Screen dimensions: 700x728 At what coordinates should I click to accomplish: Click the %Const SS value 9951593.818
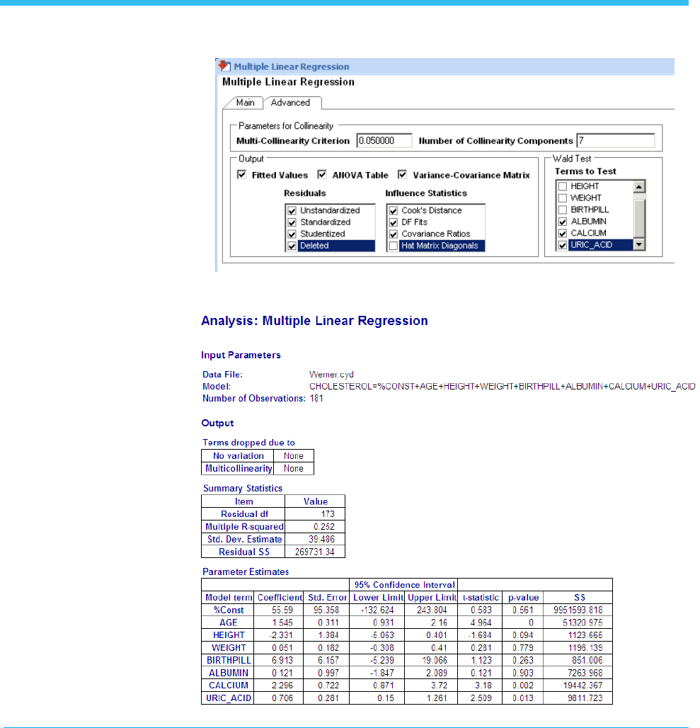click(x=578, y=610)
